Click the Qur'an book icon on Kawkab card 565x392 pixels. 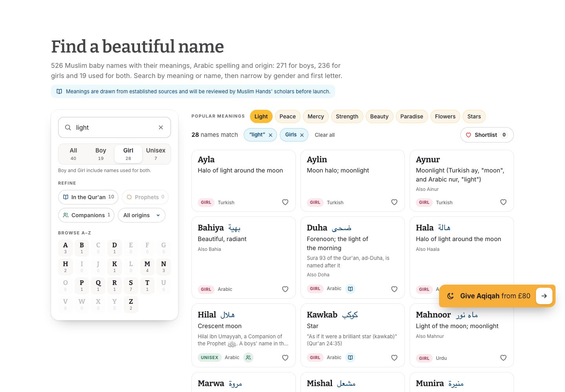350,358
